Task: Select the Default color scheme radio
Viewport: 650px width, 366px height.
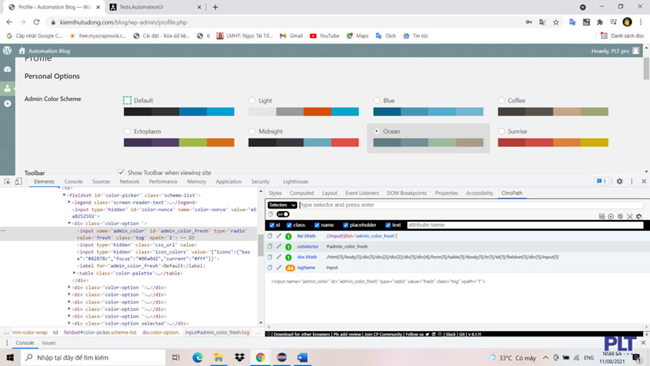Action: (x=127, y=100)
